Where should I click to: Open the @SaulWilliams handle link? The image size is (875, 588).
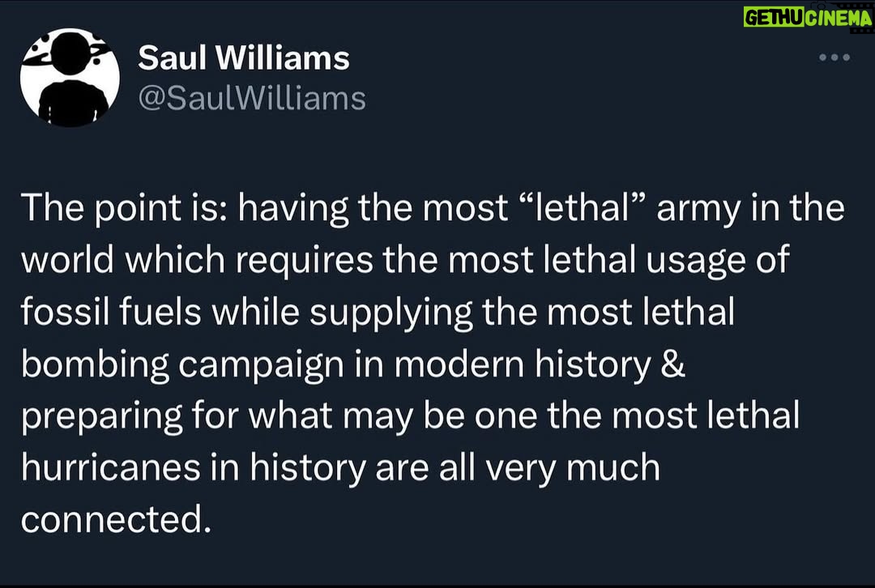click(252, 99)
